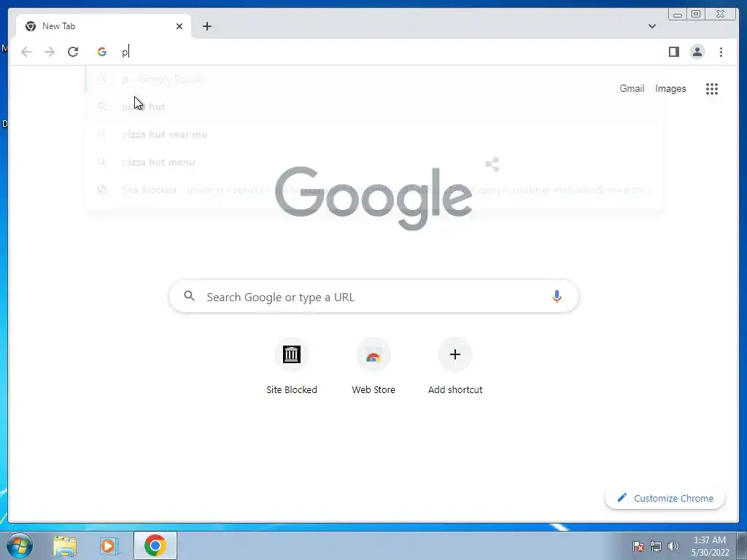This screenshot has height=560, width=747.
Task: Open Windows Media Player from the taskbar
Action: click(109, 545)
